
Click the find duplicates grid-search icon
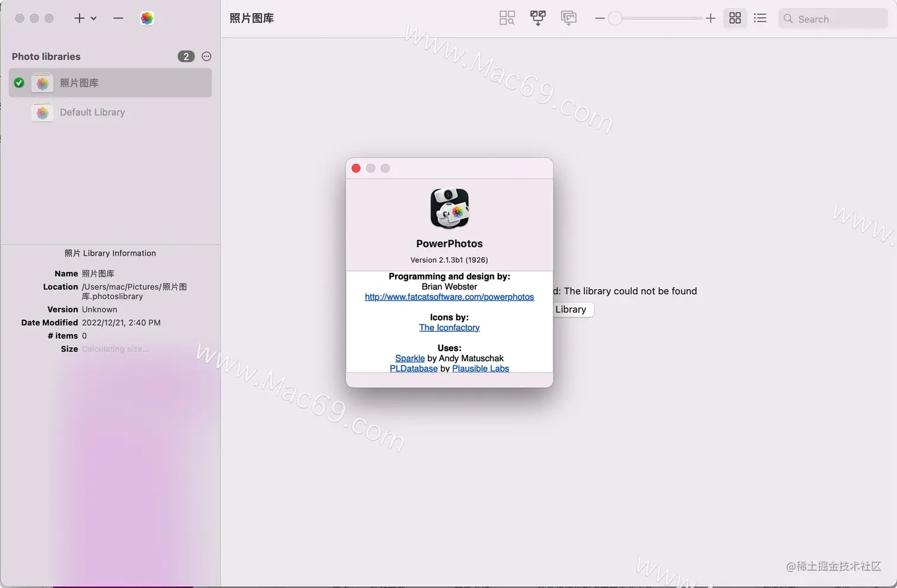(507, 18)
